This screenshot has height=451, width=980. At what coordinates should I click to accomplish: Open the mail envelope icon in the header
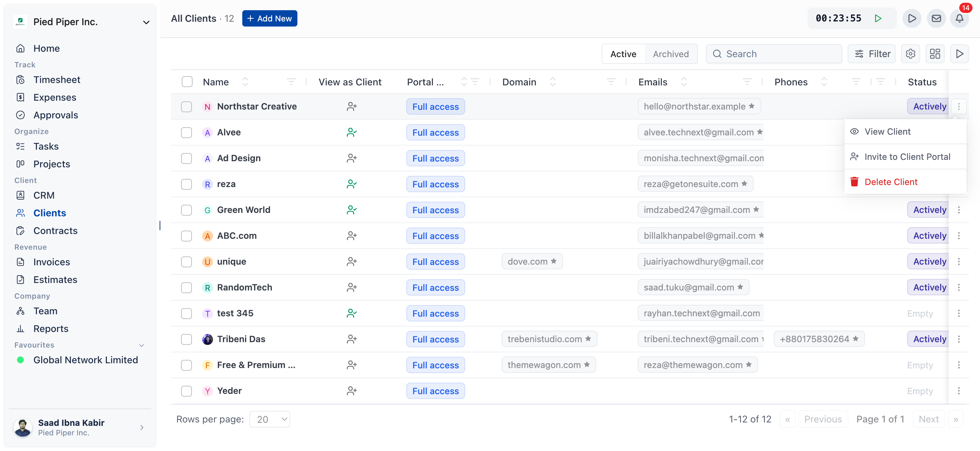click(936, 18)
